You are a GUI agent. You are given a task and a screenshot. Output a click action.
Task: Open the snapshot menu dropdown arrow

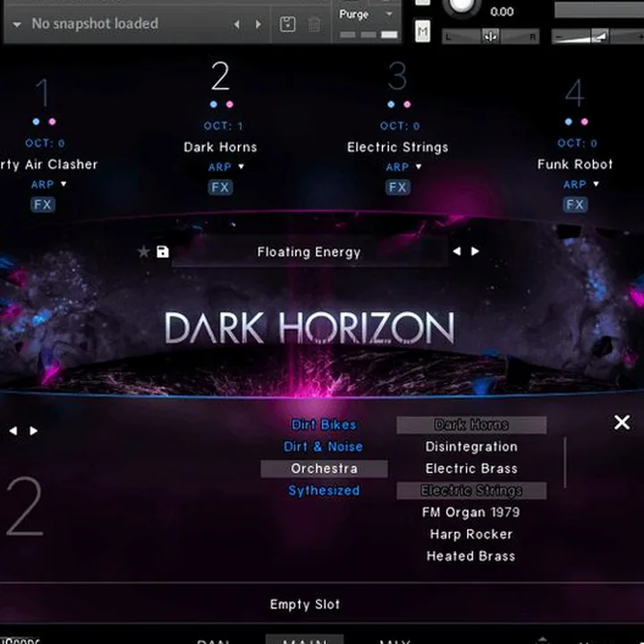click(16, 24)
